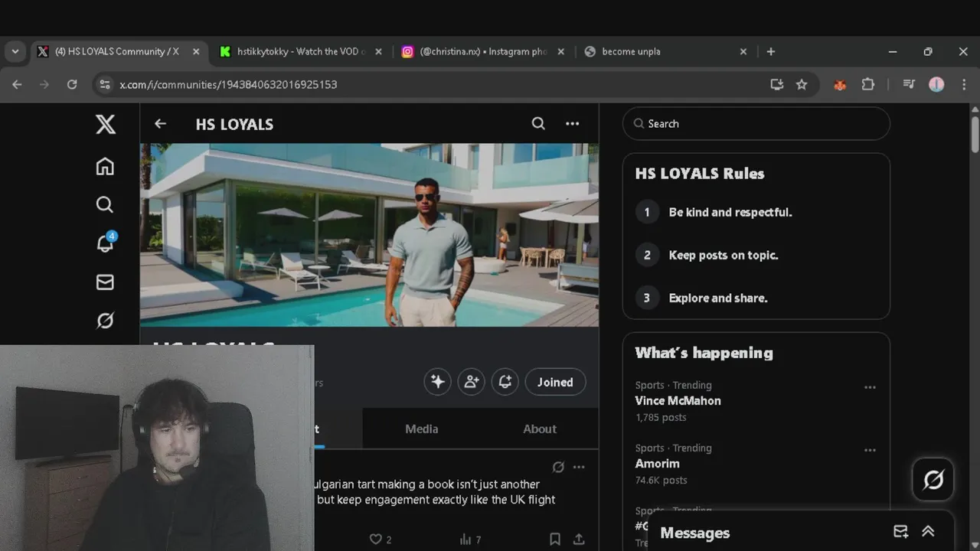Close the hstikkytokky tab
The width and height of the screenshot is (980, 551).
(x=378, y=52)
